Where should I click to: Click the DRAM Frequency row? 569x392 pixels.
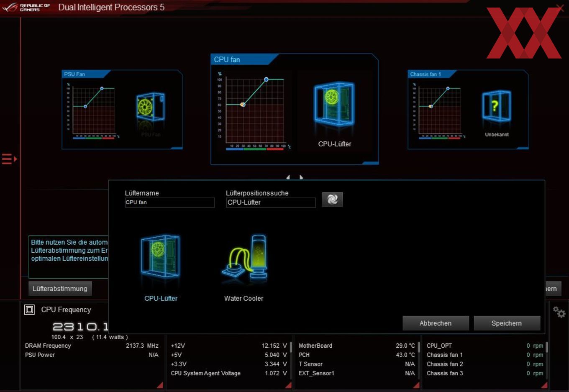(92, 346)
